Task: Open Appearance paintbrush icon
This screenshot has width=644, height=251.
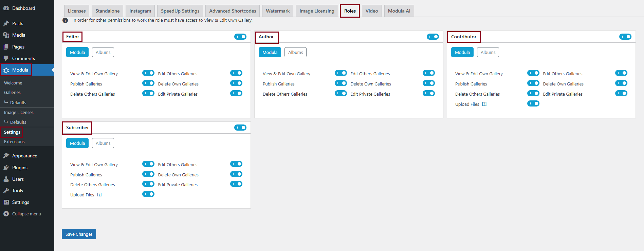Action: click(x=6, y=156)
